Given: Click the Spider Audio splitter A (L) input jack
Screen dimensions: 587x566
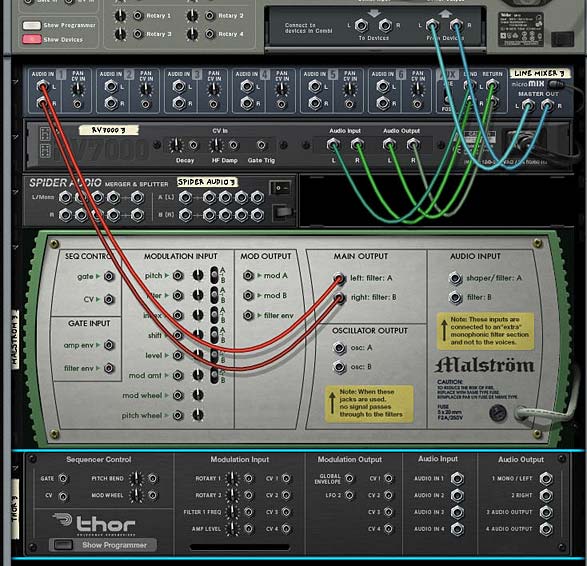Looking at the screenshot, I should point(185,197).
